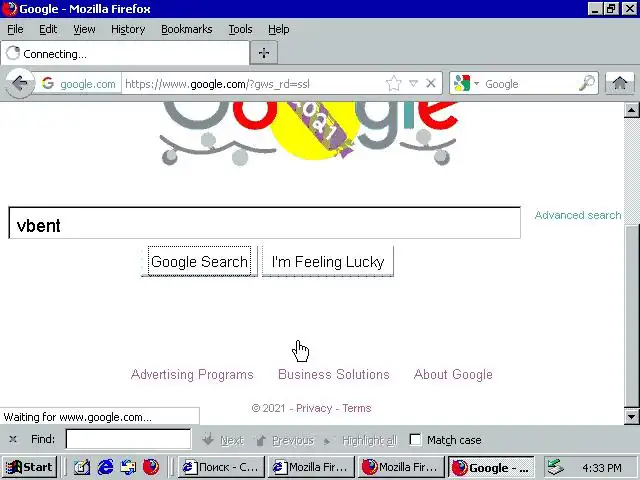This screenshot has height=480, width=640.
Task: Minimize the Firefox window
Action: (595, 9)
